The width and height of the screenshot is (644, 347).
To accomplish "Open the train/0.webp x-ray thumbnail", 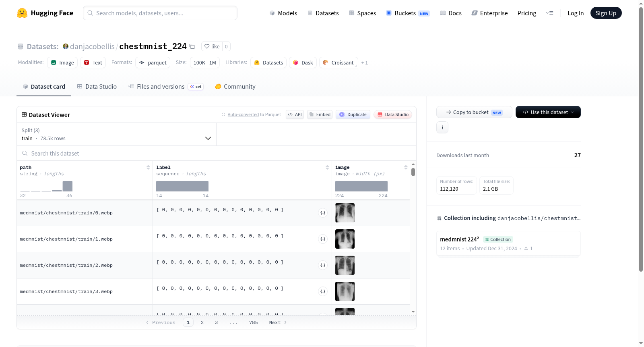I will [345, 213].
